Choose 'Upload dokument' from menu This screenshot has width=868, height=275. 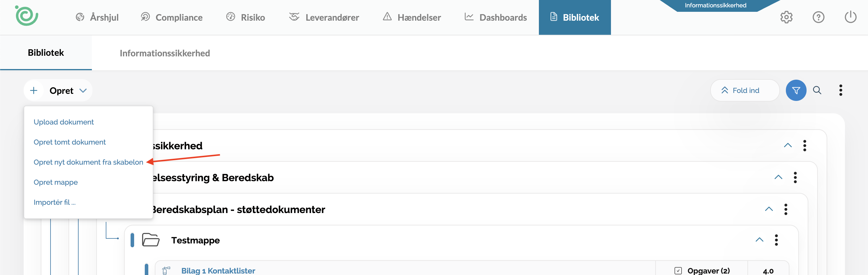(64, 122)
